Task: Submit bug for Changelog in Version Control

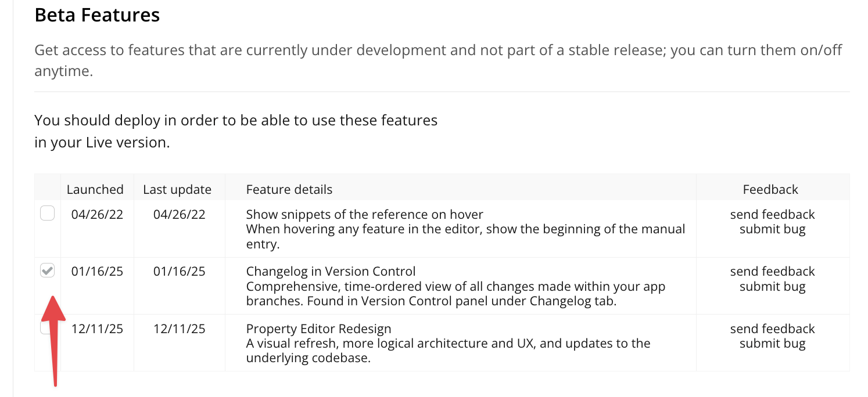Action: (772, 286)
